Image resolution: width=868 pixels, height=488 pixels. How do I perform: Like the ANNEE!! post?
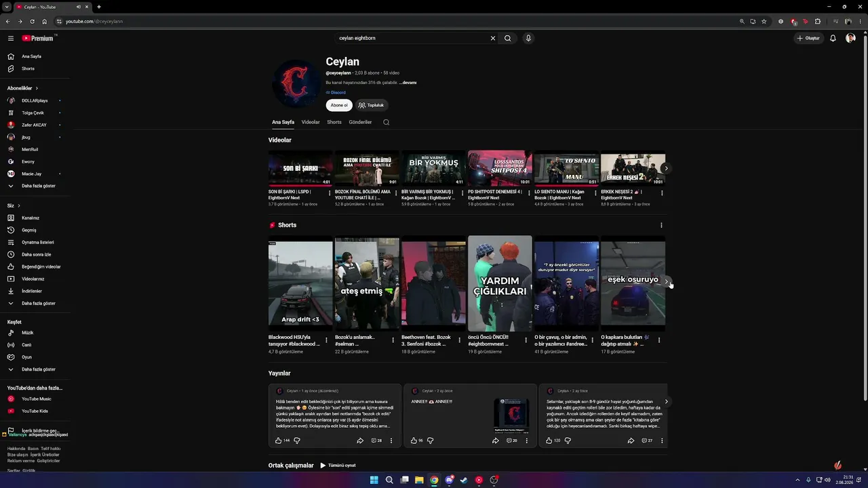(x=414, y=441)
